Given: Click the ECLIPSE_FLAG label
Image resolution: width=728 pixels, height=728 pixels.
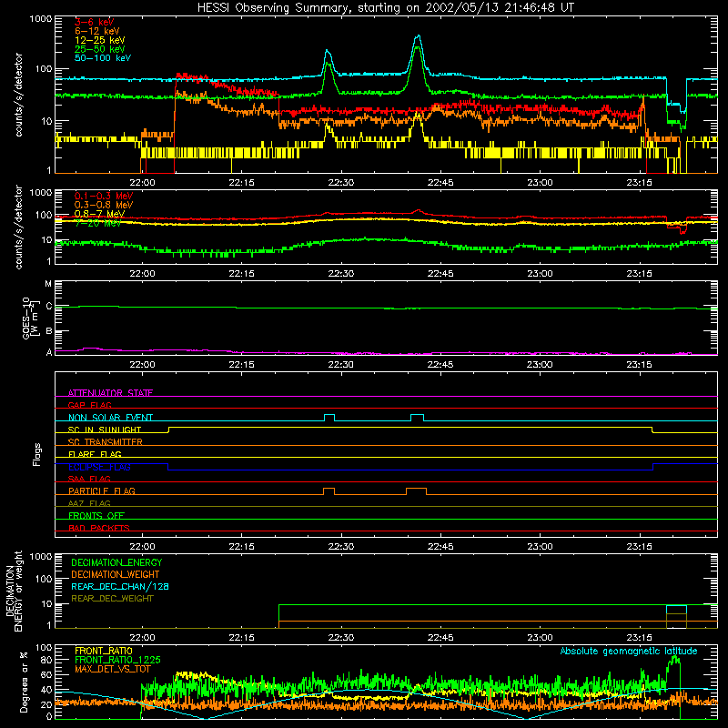Looking at the screenshot, I should coord(99,467).
